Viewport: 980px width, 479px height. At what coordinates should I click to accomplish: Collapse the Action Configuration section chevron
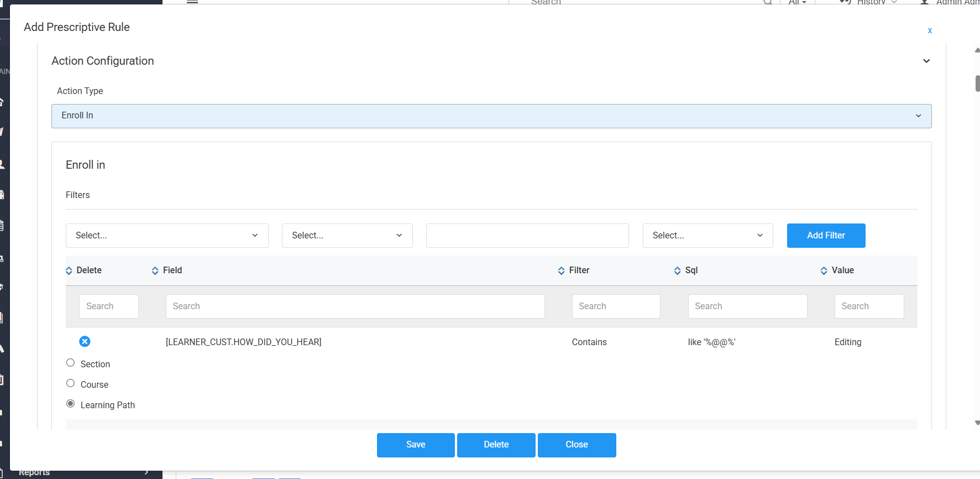(x=926, y=61)
